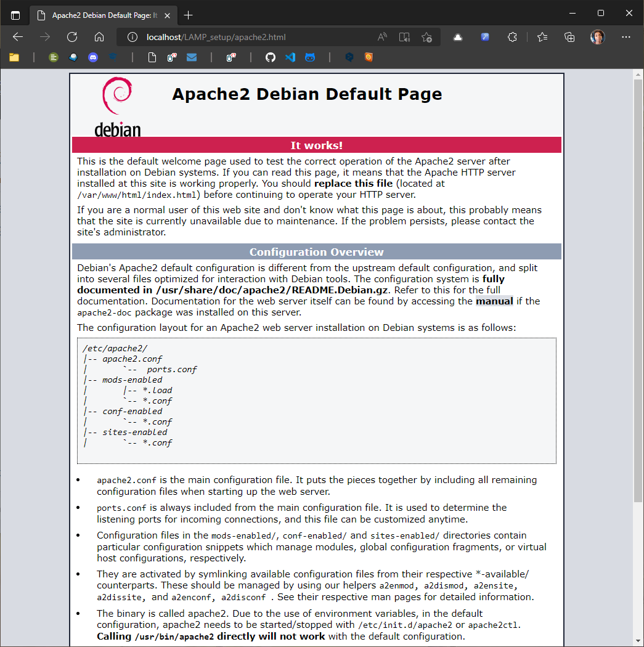Open the blue key password extension
This screenshot has width=644, height=647.
tap(485, 37)
